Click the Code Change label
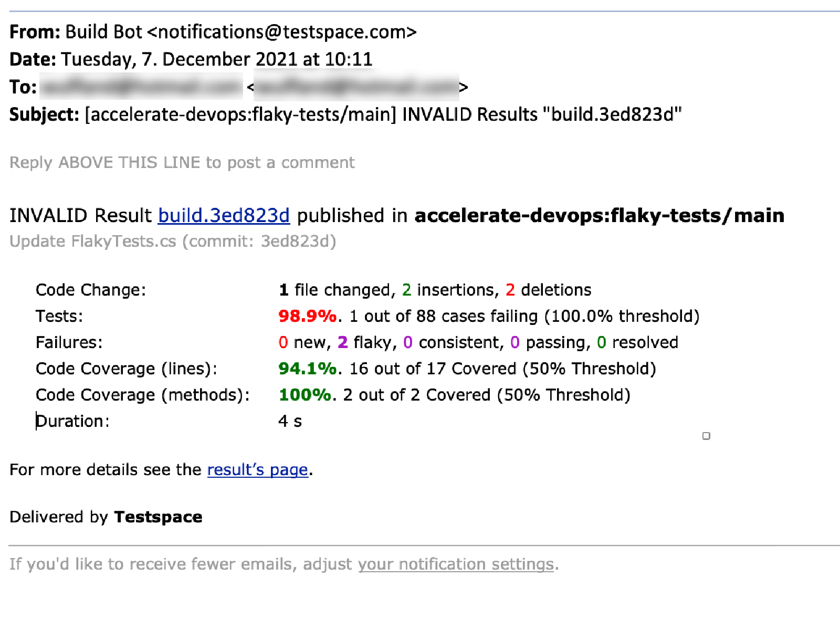This screenshot has width=840, height=630. click(x=91, y=290)
